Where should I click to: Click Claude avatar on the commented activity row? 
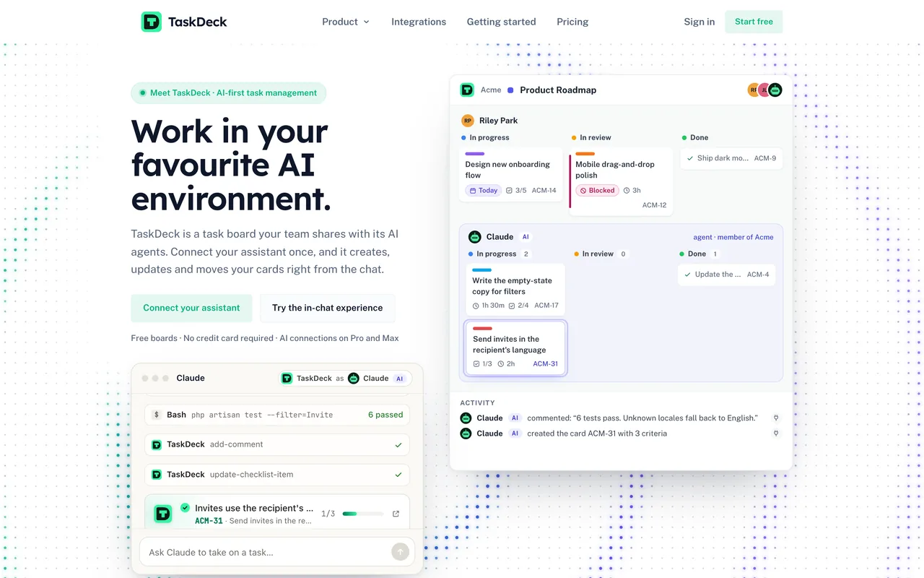[x=466, y=418]
